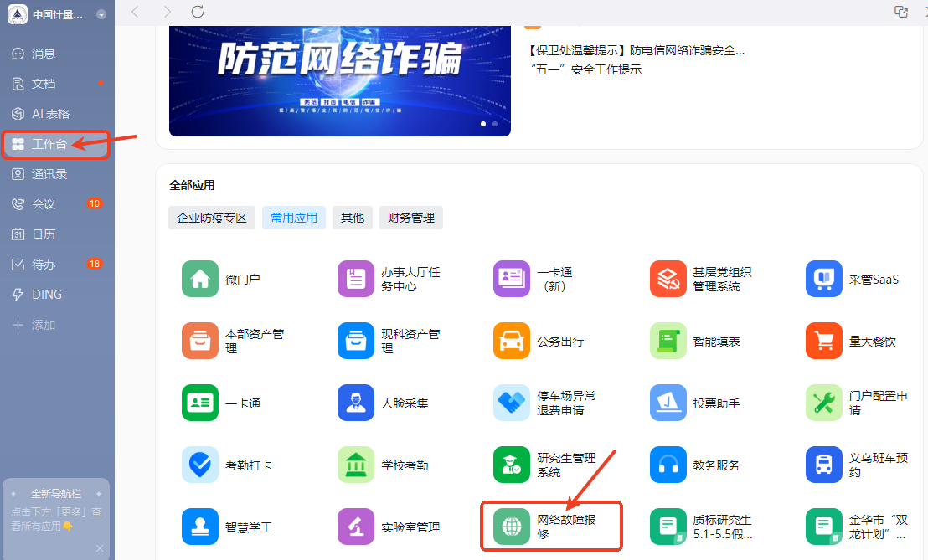This screenshot has height=560, width=928.
Task: Open the 义乌班车预约 bus icon
Action: (823, 465)
